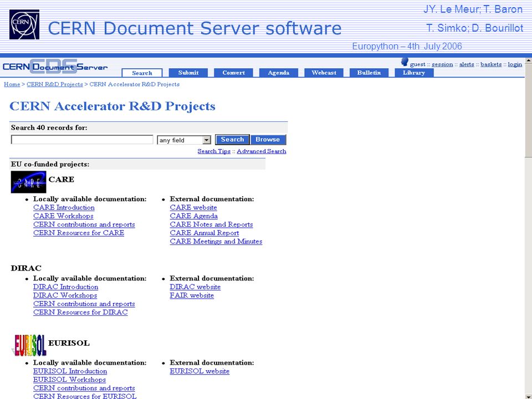
Task: Visit the DIRAC website link
Action: click(195, 287)
